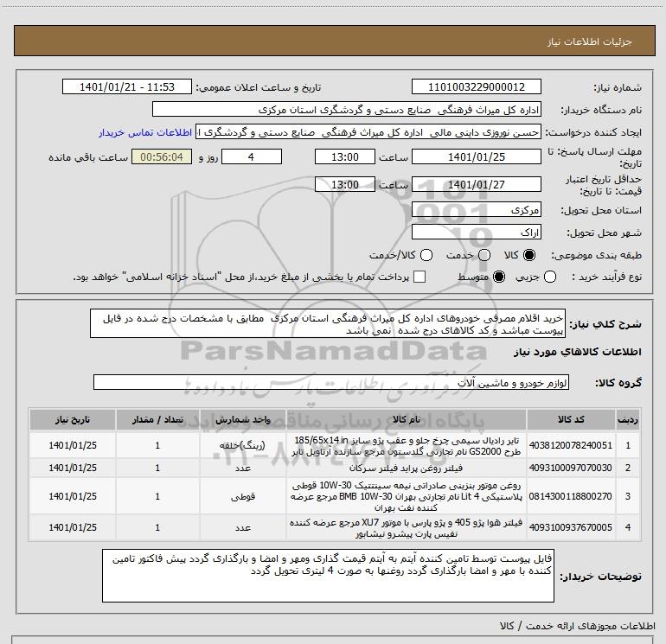The image size is (666, 644).
Task: Click the response deadline date 1401/01/25
Action: (476, 156)
